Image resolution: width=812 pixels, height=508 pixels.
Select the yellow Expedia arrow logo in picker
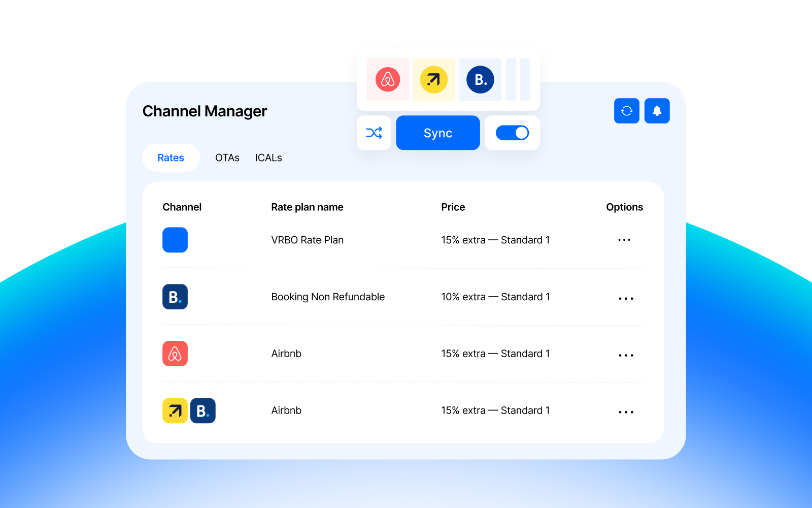[434, 80]
